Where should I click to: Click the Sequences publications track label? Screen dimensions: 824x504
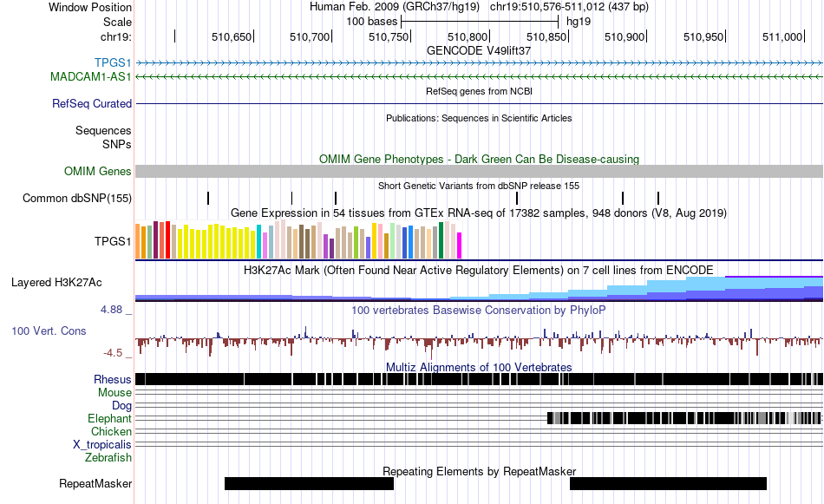pyautogui.click(x=103, y=130)
